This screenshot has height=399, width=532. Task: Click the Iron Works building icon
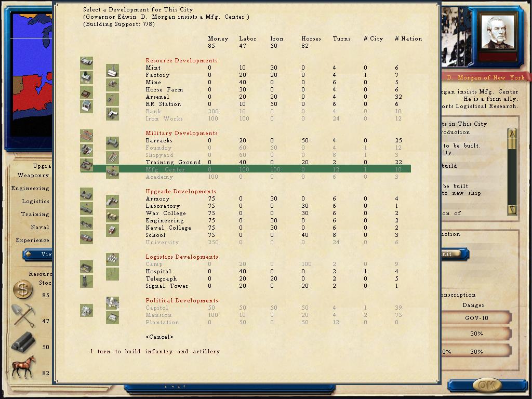pos(112,114)
